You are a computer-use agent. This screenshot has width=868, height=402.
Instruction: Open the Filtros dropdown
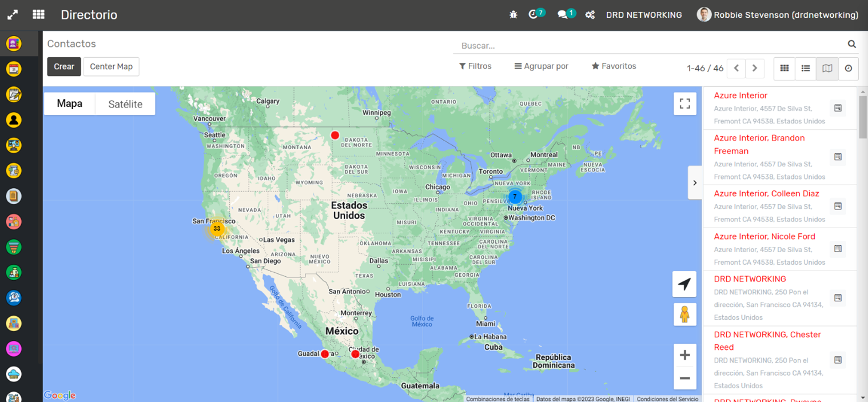pos(475,66)
